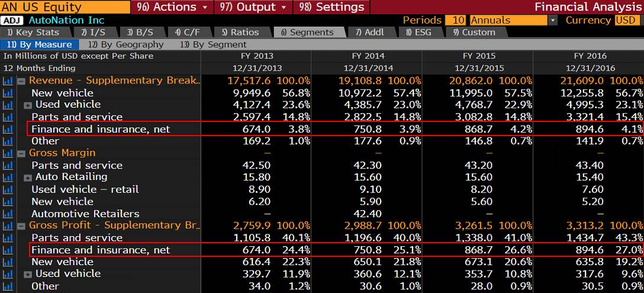Click the Settings button
The width and height of the screenshot is (644, 293).
[331, 7]
